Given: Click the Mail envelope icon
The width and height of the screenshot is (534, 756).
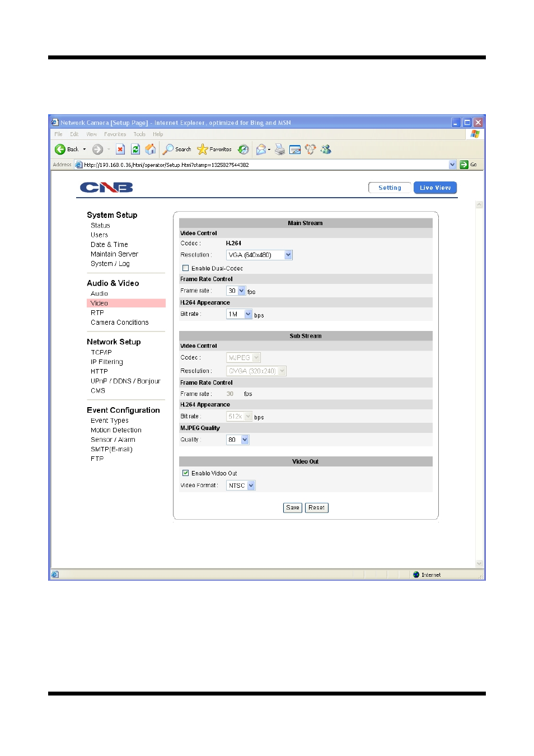Looking at the screenshot, I should 261,150.
